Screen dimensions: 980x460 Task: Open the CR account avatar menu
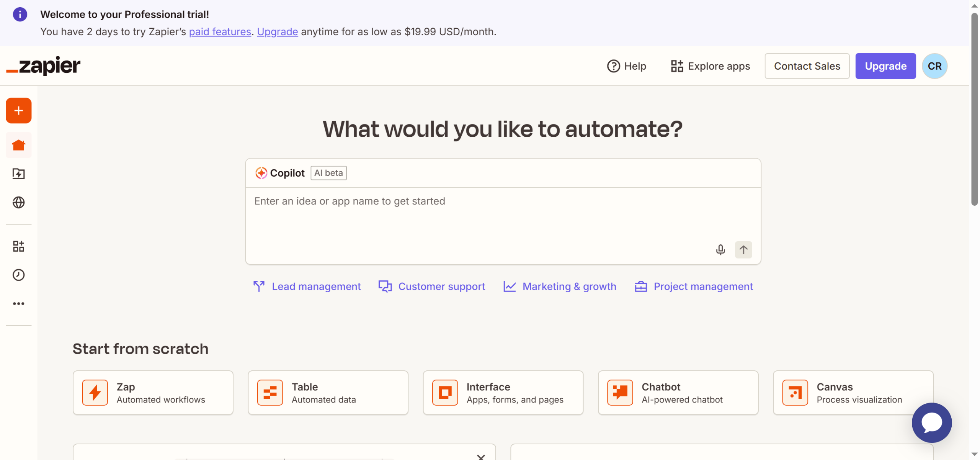pos(934,66)
